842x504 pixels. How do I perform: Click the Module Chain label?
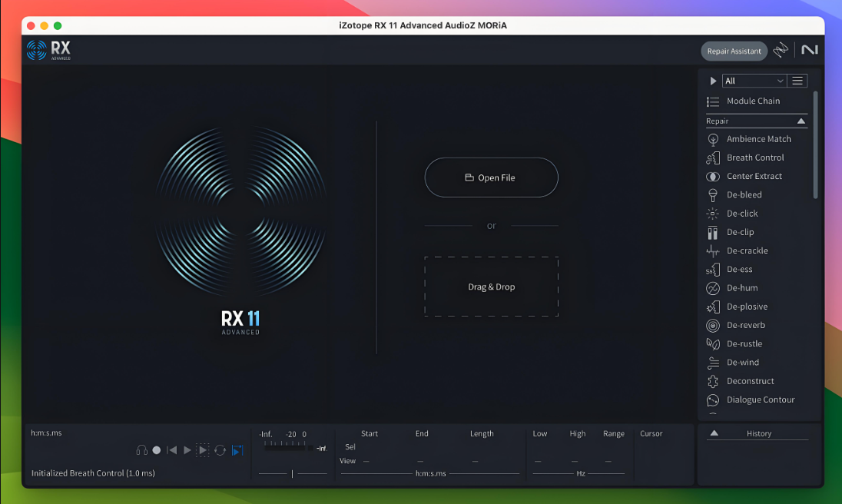tap(754, 101)
